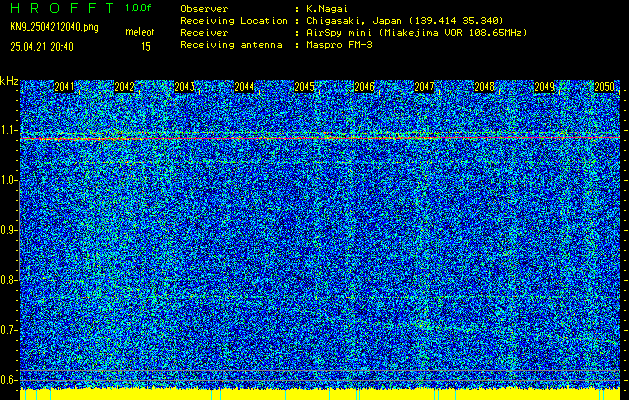Click the 2047 time marker
629x400 pixels.
point(424,87)
